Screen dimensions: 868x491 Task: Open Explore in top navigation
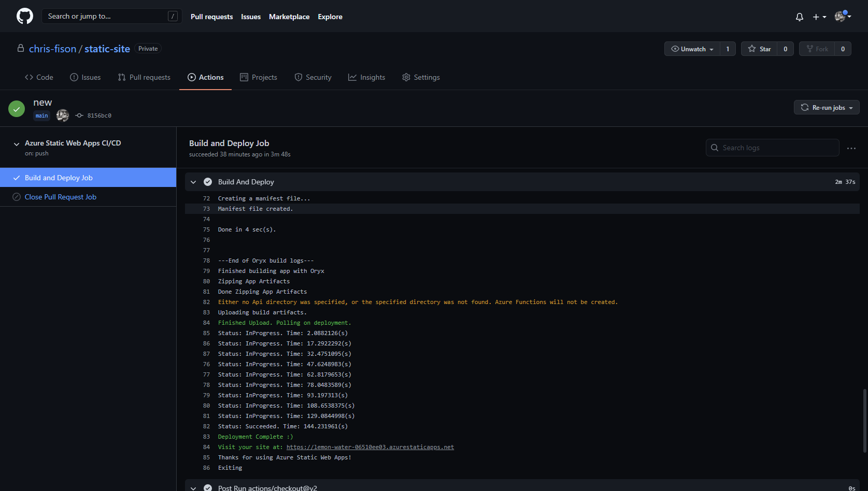tap(330, 17)
